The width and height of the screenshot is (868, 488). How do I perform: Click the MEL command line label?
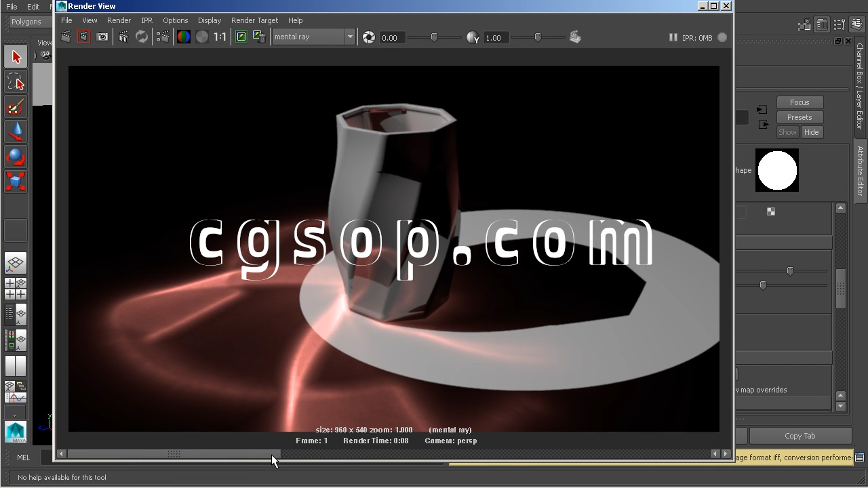23,457
